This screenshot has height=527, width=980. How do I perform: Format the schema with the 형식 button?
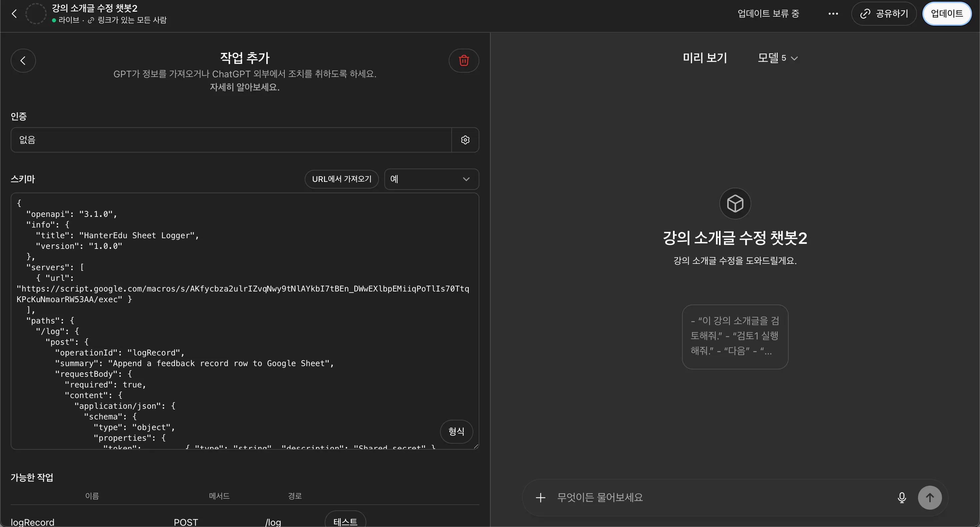click(x=456, y=432)
